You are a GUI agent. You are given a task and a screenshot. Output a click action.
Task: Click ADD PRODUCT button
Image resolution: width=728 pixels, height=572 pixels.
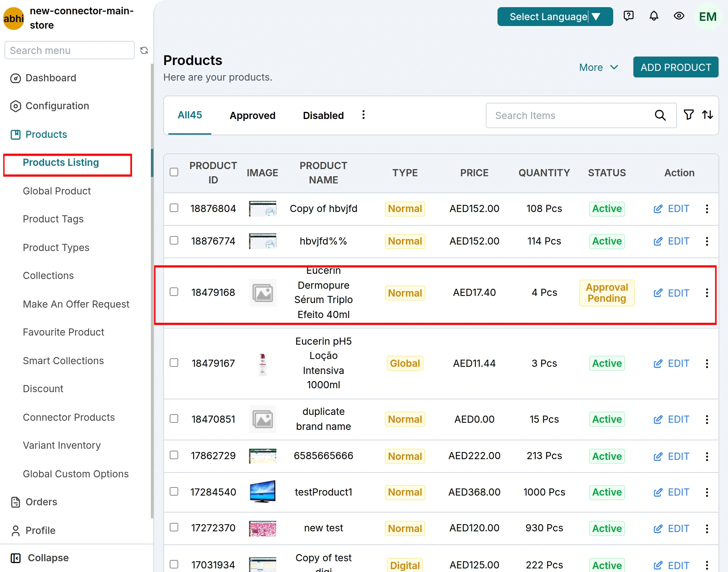click(x=675, y=67)
